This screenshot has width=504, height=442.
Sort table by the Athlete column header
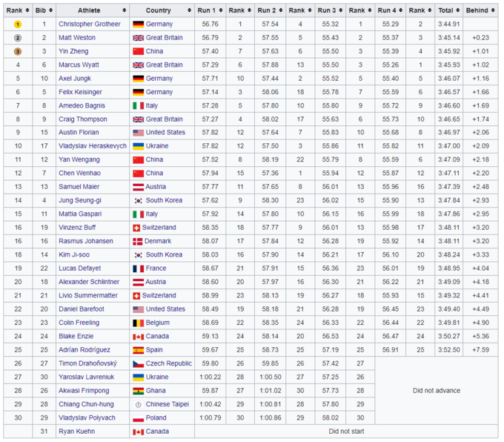coord(93,10)
